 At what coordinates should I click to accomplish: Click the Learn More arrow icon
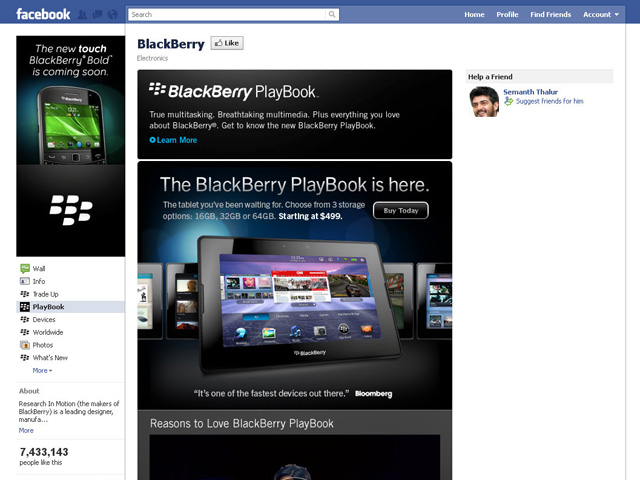[x=152, y=140]
